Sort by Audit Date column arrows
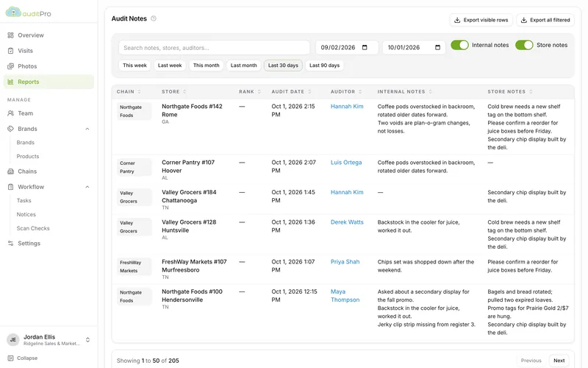Screen dimensions: 588x368 click(309, 91)
